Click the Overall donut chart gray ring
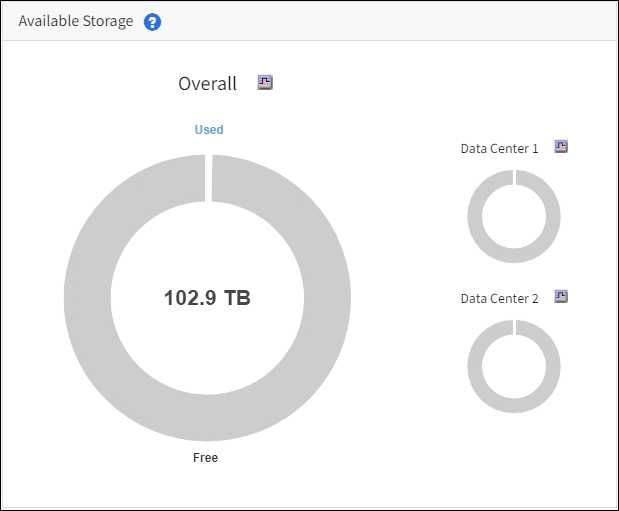 point(88,298)
